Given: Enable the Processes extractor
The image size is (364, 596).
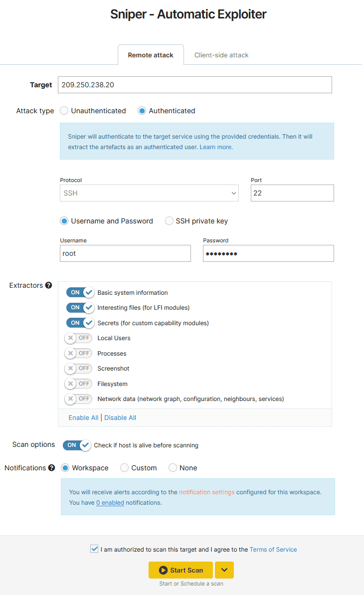Looking at the screenshot, I should [x=78, y=353].
